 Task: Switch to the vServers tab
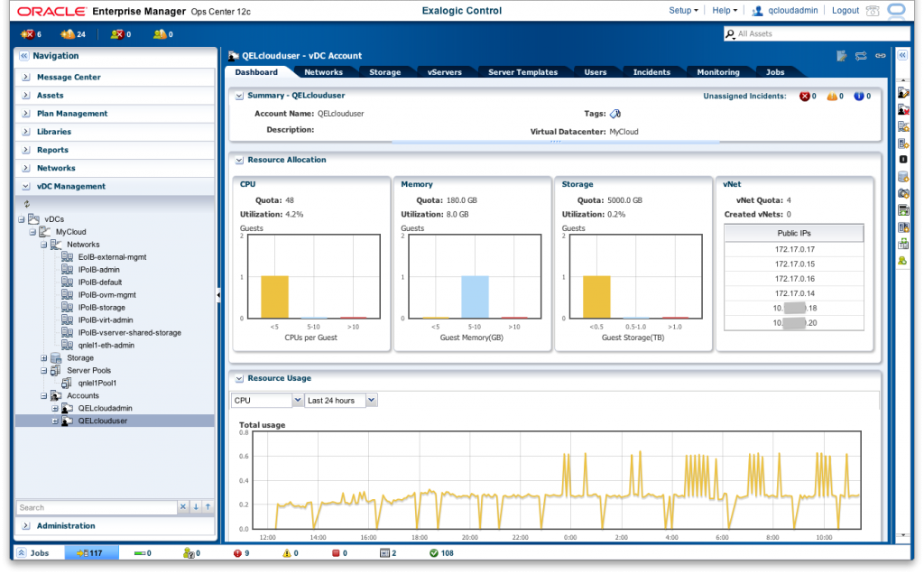pos(444,72)
